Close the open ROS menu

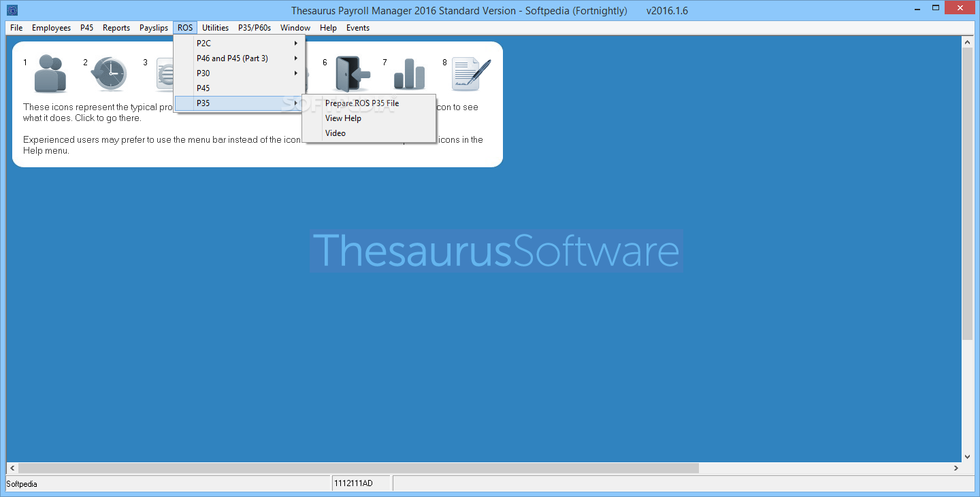185,28
